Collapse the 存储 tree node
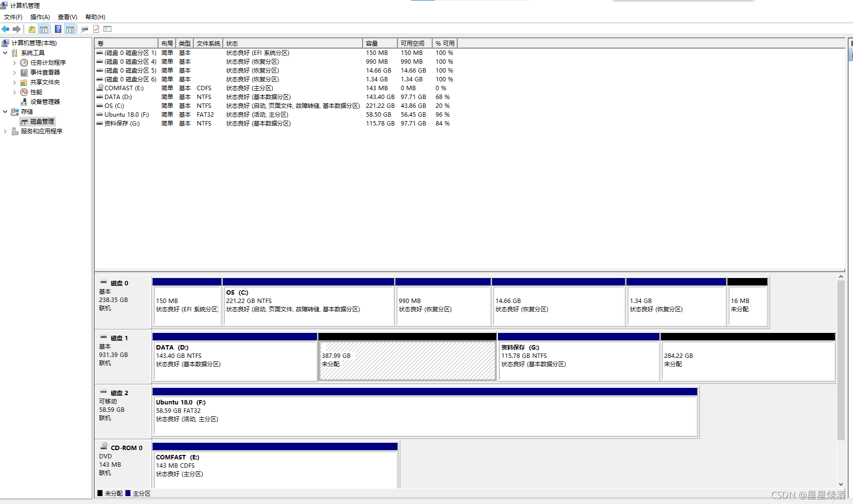 coord(5,112)
